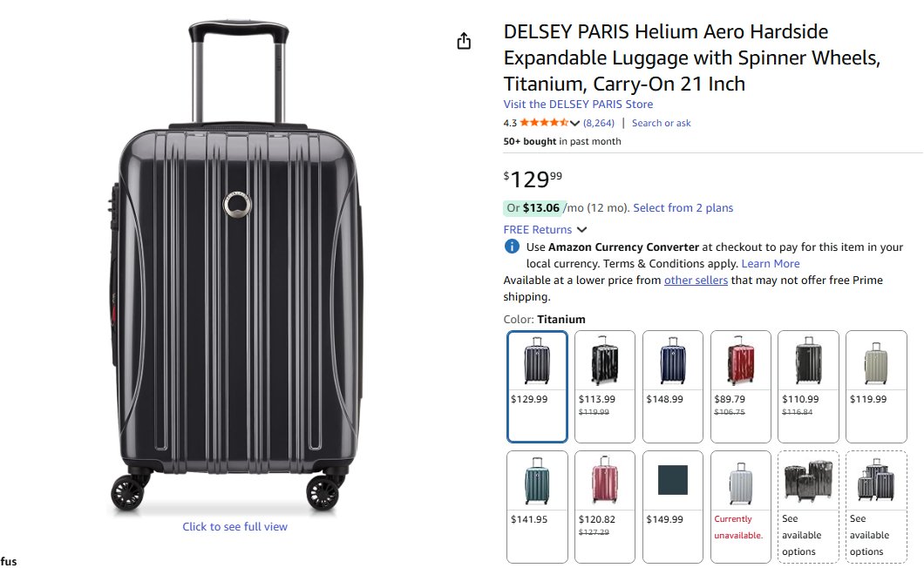924x568 pixels.
Task: Click to see full view of luggage
Action: (234, 526)
